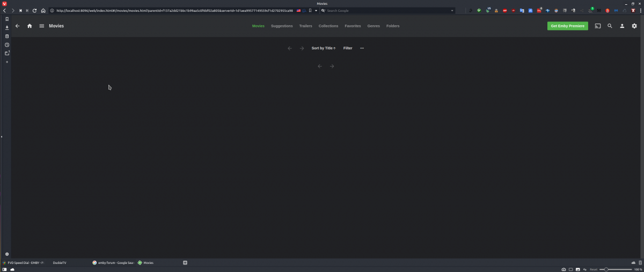Viewport: 644px width, 272px height.
Task: Switch to the Genres tab
Action: pyautogui.click(x=374, y=26)
